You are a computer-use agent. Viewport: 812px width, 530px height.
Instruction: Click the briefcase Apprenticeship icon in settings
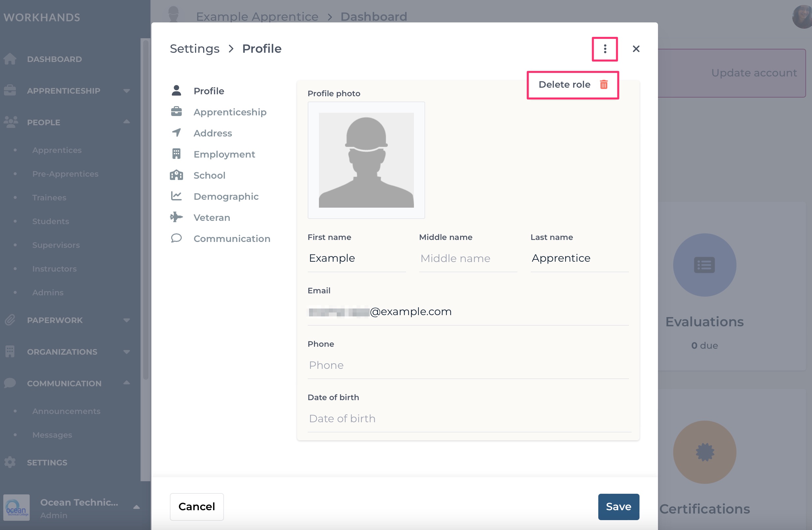[176, 112]
